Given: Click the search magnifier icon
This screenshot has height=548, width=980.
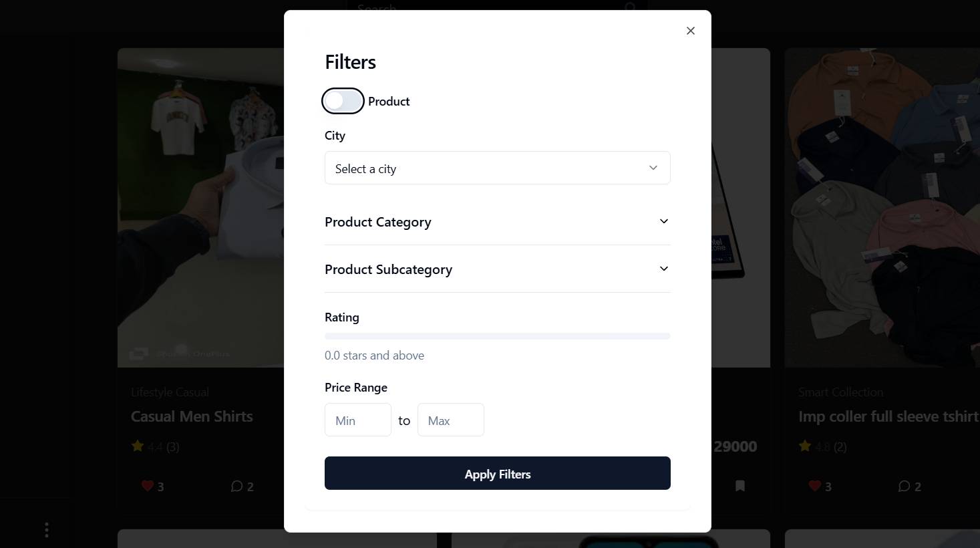Looking at the screenshot, I should (x=629, y=9).
